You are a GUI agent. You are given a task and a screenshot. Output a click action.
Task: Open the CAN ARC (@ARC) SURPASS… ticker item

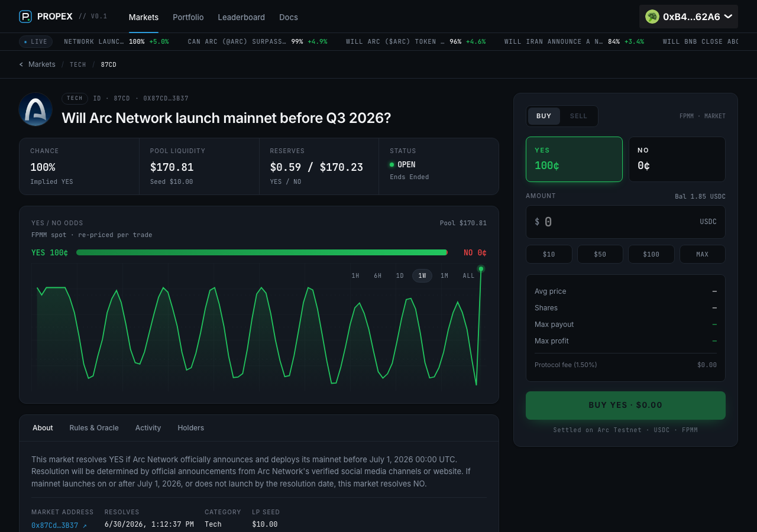click(x=257, y=42)
